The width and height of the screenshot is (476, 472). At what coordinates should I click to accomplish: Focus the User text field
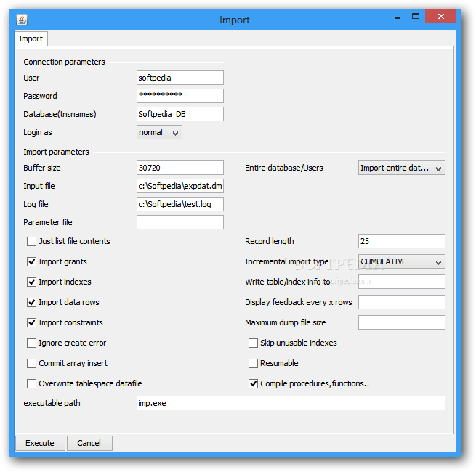click(x=180, y=78)
